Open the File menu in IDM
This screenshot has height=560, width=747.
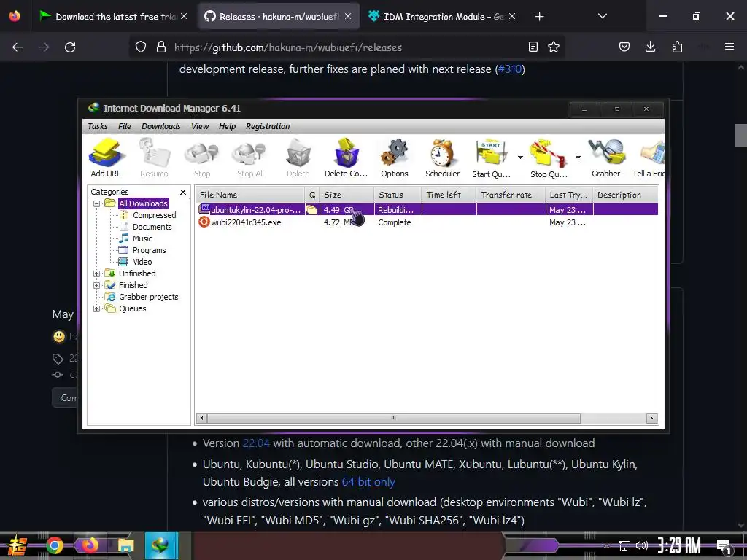pos(124,126)
